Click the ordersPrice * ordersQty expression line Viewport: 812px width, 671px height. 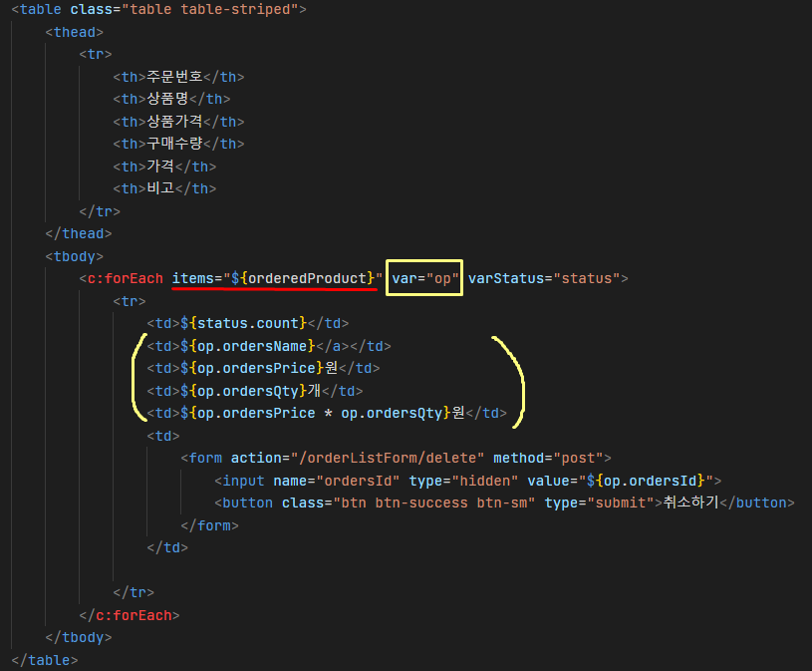pos(326,413)
